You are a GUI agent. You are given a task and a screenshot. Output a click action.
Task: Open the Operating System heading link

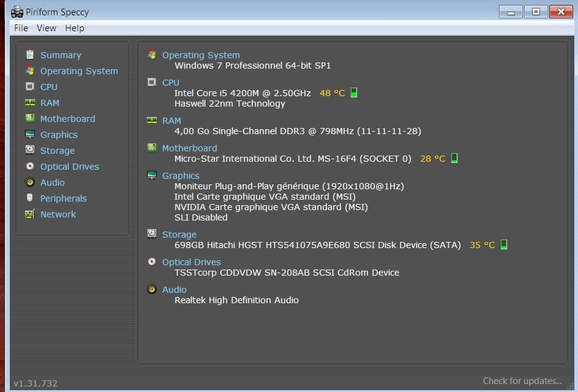pyautogui.click(x=201, y=55)
